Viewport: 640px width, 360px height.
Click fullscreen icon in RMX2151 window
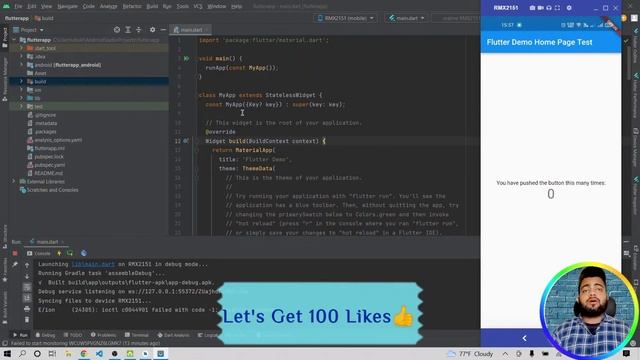click(557, 8)
